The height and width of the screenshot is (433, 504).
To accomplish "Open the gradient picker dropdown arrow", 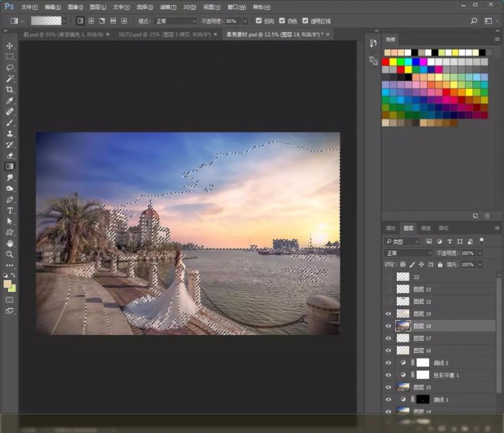I will [x=64, y=21].
